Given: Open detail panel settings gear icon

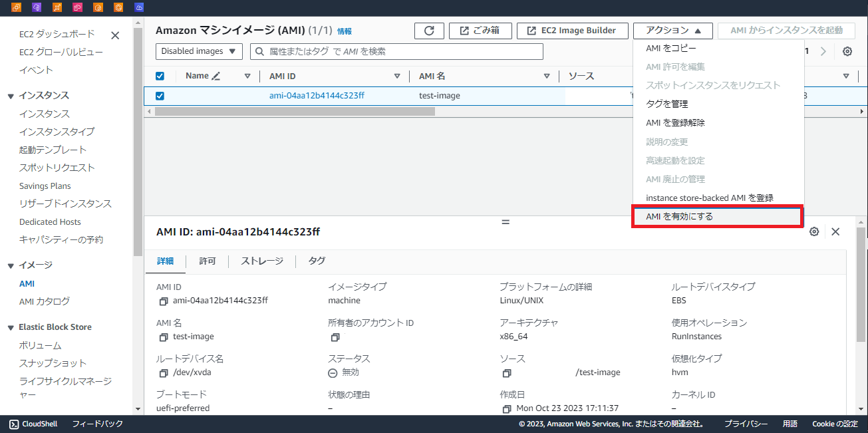Looking at the screenshot, I should pos(814,231).
